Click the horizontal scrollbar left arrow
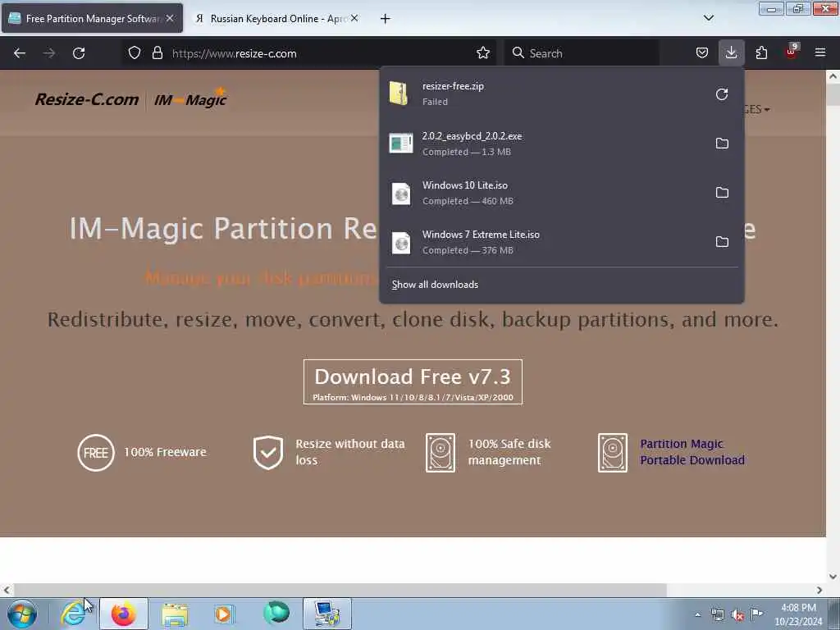Viewport: 840px width, 630px height. click(x=7, y=590)
